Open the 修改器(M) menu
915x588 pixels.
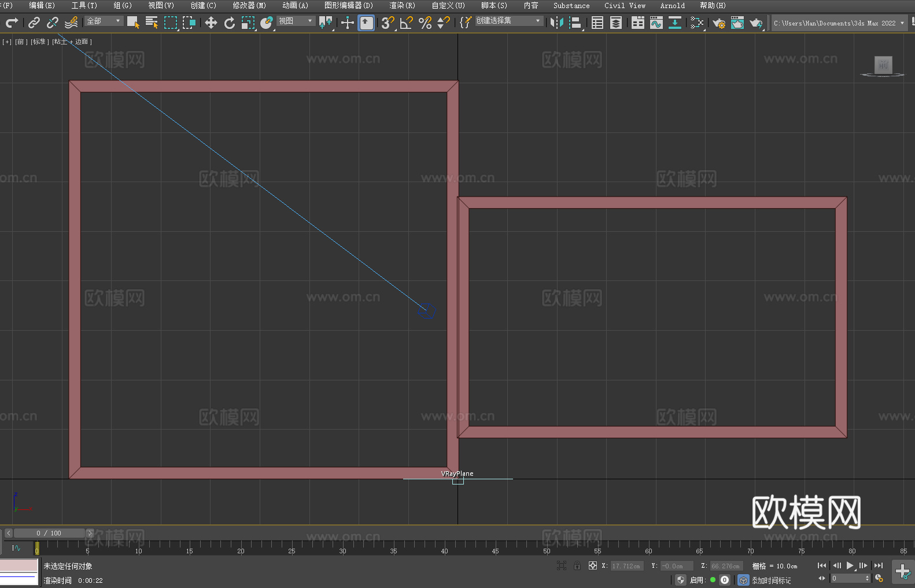point(249,5)
